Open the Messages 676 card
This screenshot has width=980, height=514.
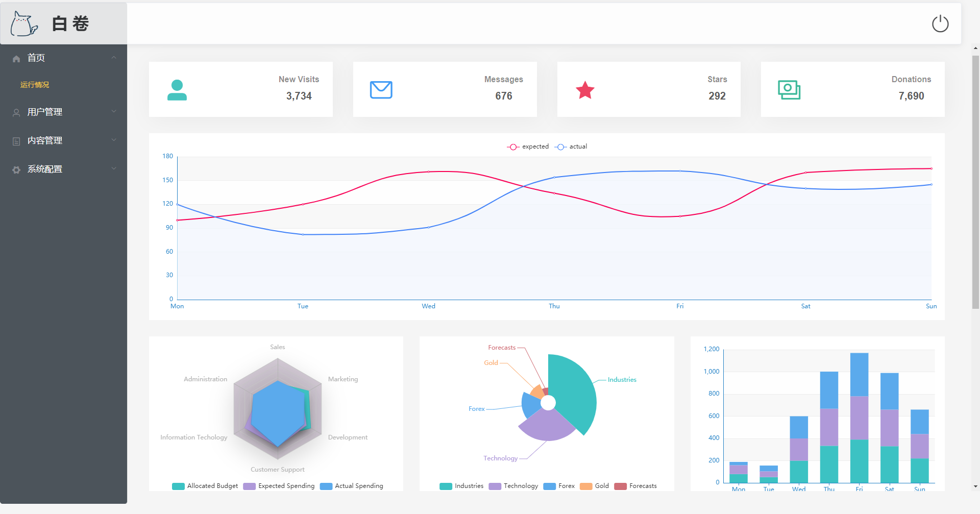point(445,89)
